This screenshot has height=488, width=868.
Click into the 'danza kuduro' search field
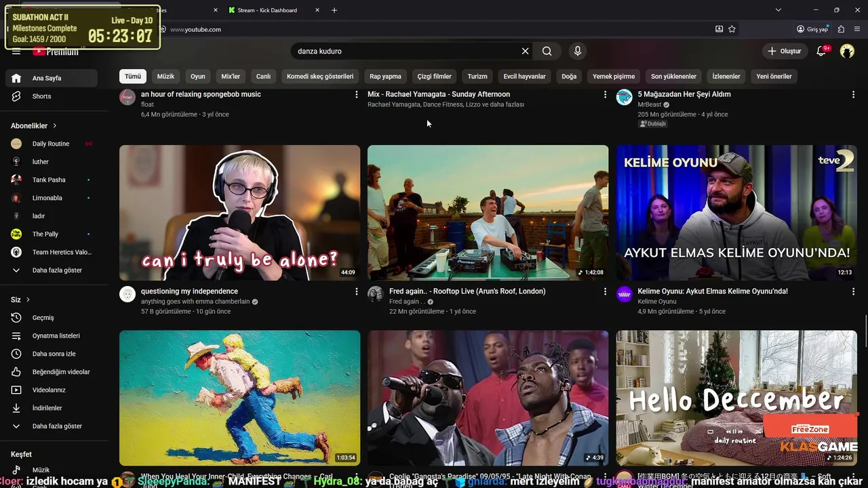(x=406, y=51)
